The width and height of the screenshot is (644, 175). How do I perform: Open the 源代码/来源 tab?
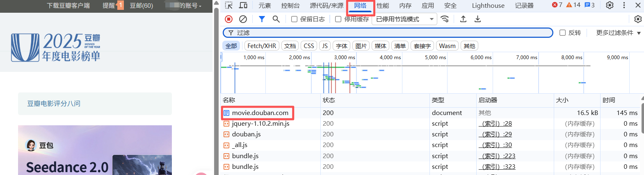(x=327, y=5)
